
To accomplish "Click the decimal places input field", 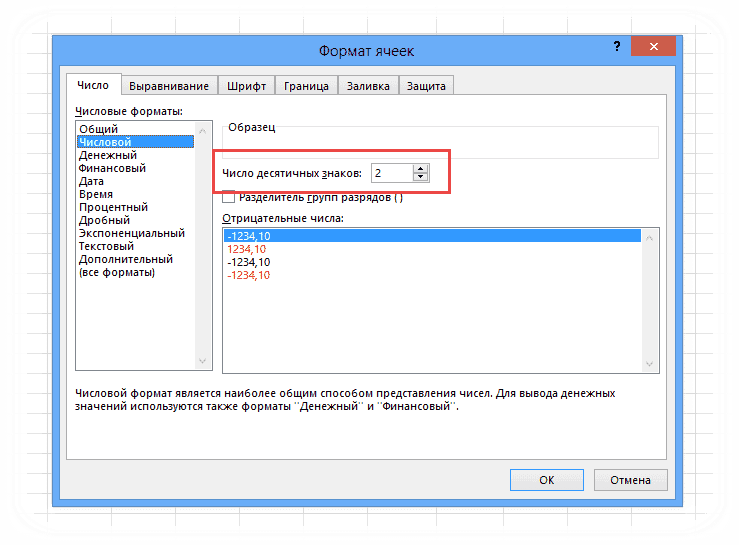I will point(391,173).
